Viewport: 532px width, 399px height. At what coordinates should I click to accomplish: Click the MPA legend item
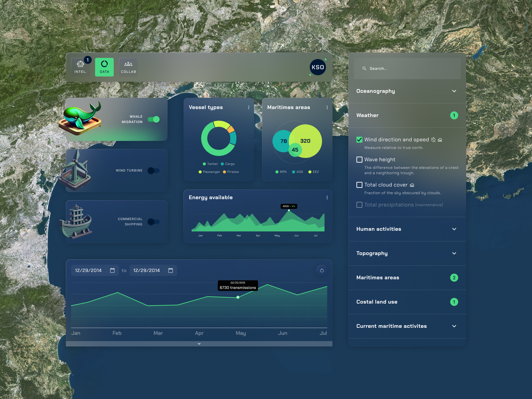pos(281,172)
